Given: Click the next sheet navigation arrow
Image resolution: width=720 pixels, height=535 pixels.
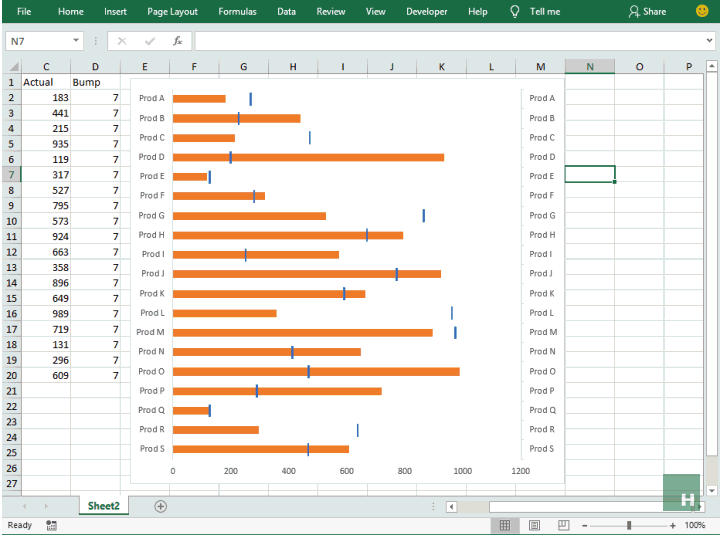Looking at the screenshot, I should pos(46,506).
